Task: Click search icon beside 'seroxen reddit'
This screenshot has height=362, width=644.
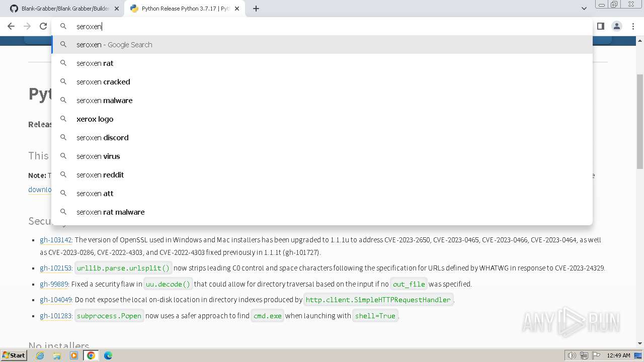Action: pos(63,174)
